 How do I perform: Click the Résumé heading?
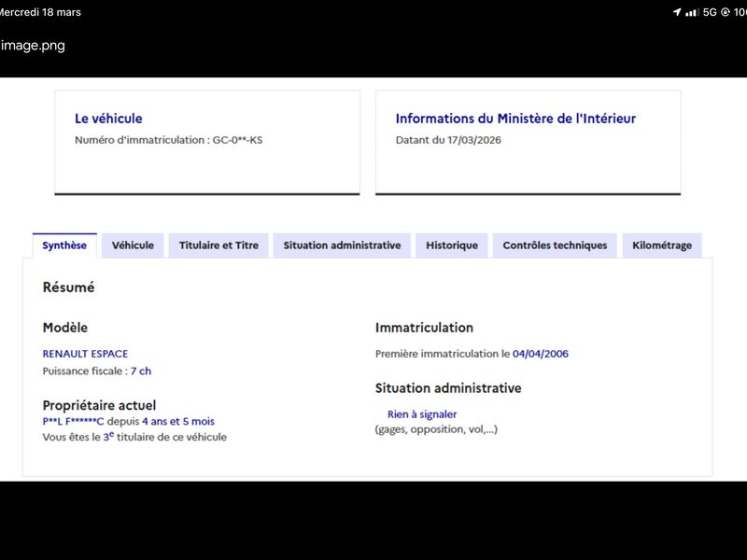point(68,287)
